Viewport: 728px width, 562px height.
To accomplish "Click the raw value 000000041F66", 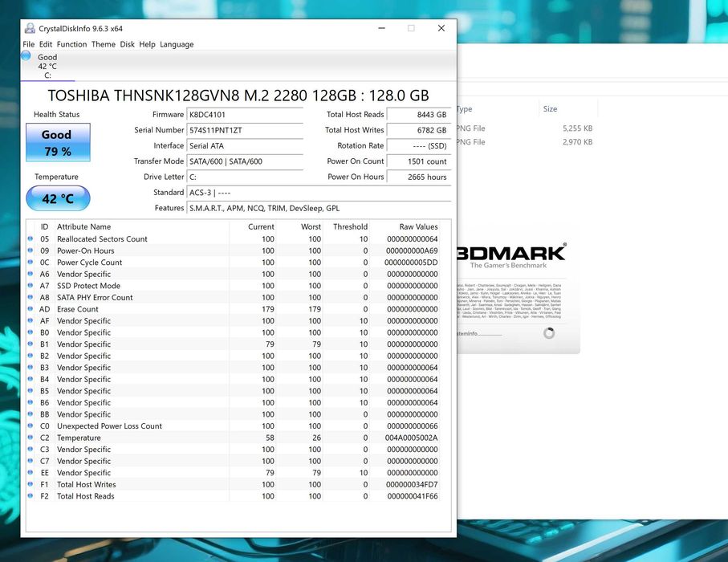I will pos(413,496).
